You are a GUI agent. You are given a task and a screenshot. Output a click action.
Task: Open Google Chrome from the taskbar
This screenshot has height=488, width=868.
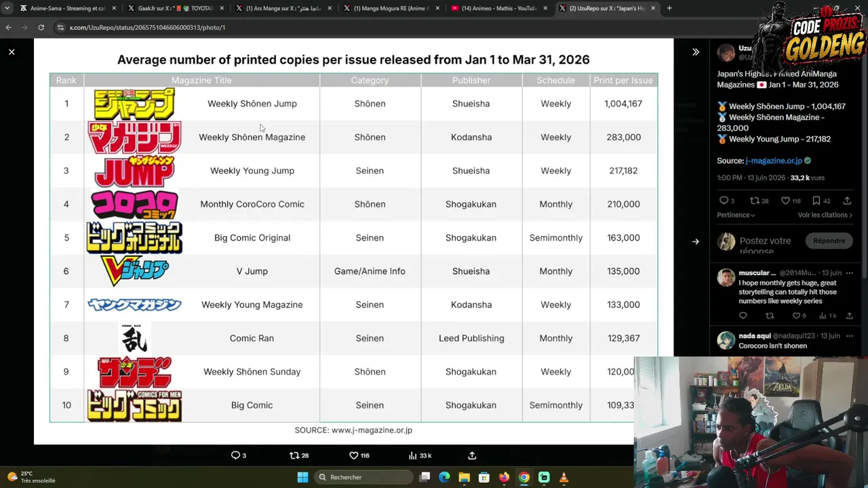pos(524,477)
